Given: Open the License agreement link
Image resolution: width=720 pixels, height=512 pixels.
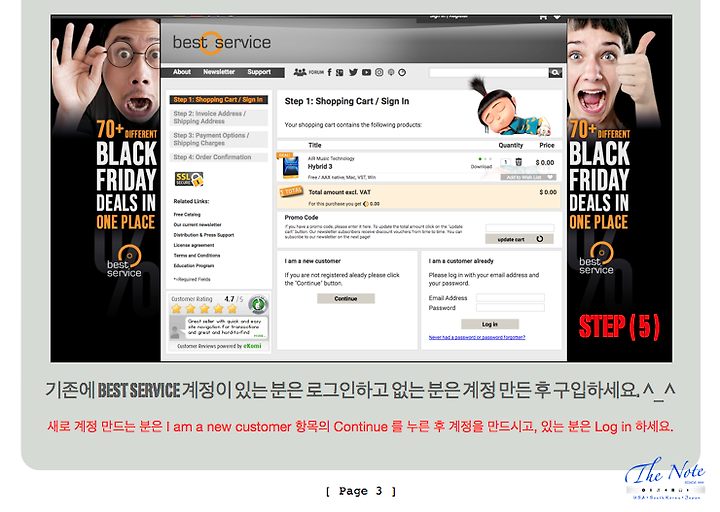Looking at the screenshot, I should click(x=194, y=245).
